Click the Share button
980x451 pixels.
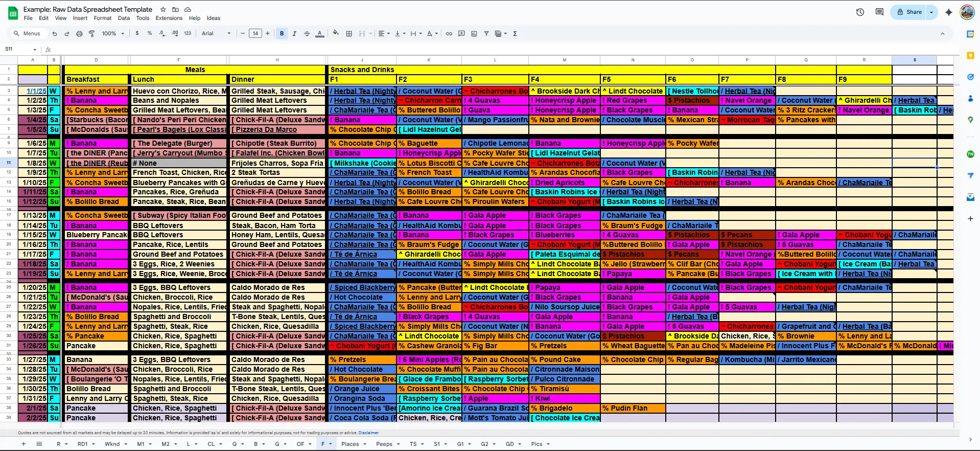909,12
